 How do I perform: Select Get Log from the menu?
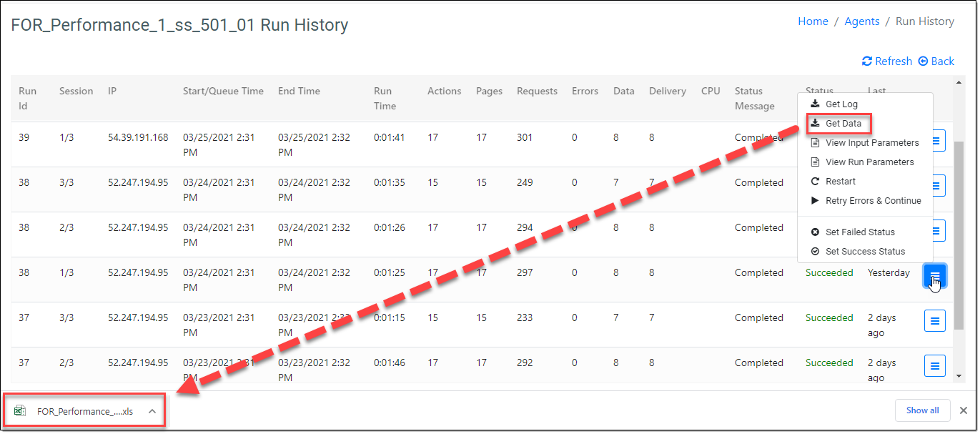pos(841,104)
